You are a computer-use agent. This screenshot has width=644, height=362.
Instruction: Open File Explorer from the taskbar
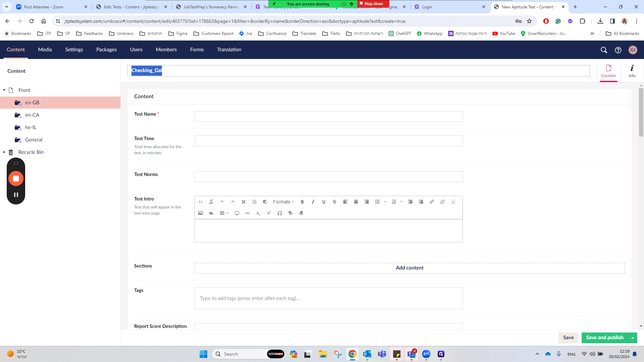tap(323, 354)
